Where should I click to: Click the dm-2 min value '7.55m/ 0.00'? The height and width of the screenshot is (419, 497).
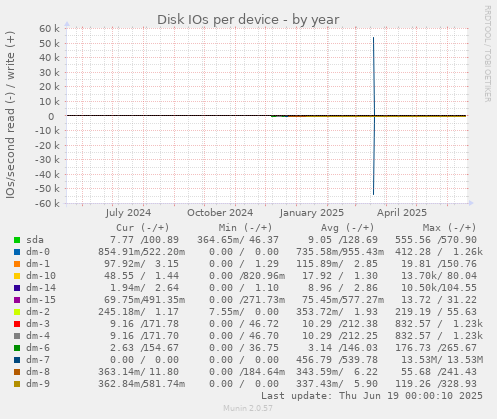[244, 312]
